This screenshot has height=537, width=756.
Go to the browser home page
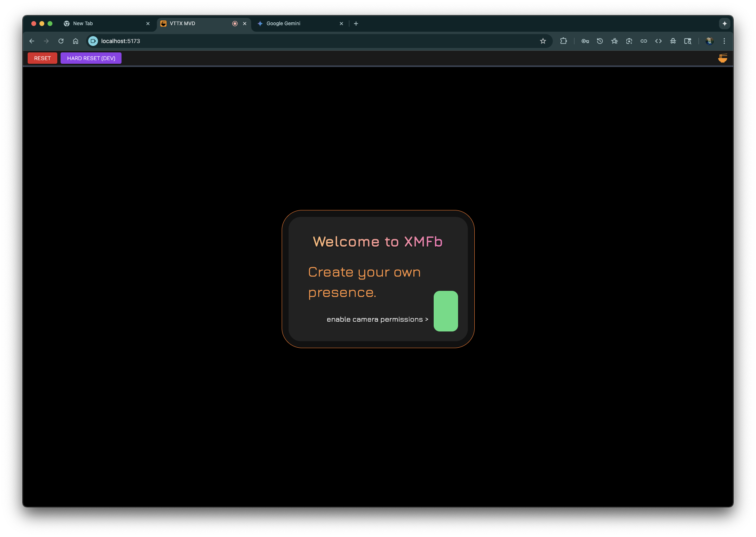pos(76,41)
